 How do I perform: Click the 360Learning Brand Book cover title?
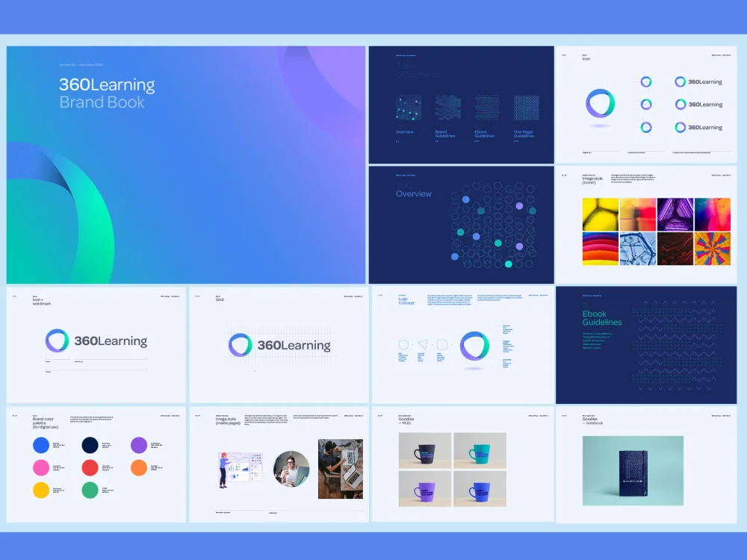tap(107, 93)
